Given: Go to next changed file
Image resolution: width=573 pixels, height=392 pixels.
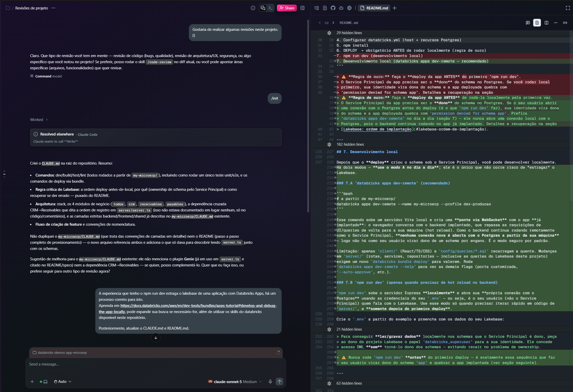Looking at the screenshot, I should (x=333, y=23).
